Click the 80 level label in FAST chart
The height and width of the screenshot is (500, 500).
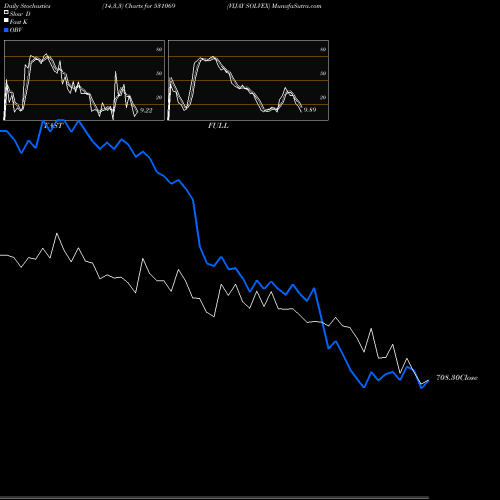coord(159,50)
